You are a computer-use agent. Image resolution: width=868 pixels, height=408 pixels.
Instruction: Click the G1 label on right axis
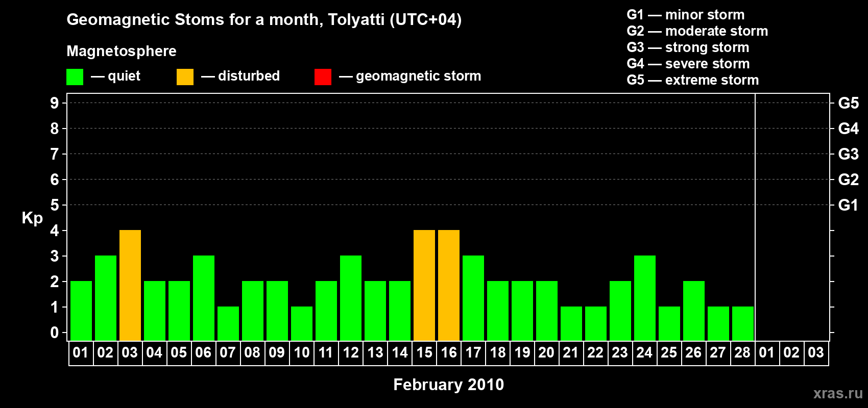pos(848,205)
